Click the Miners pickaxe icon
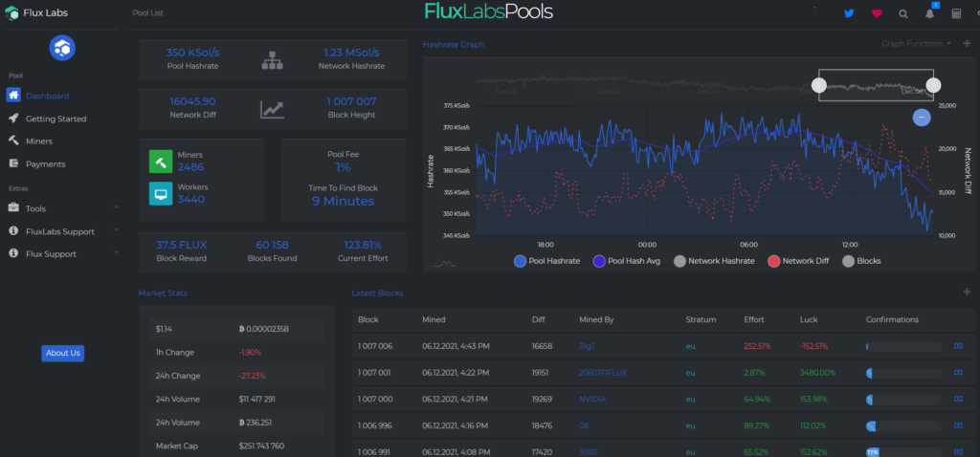The image size is (980, 457). click(13, 141)
